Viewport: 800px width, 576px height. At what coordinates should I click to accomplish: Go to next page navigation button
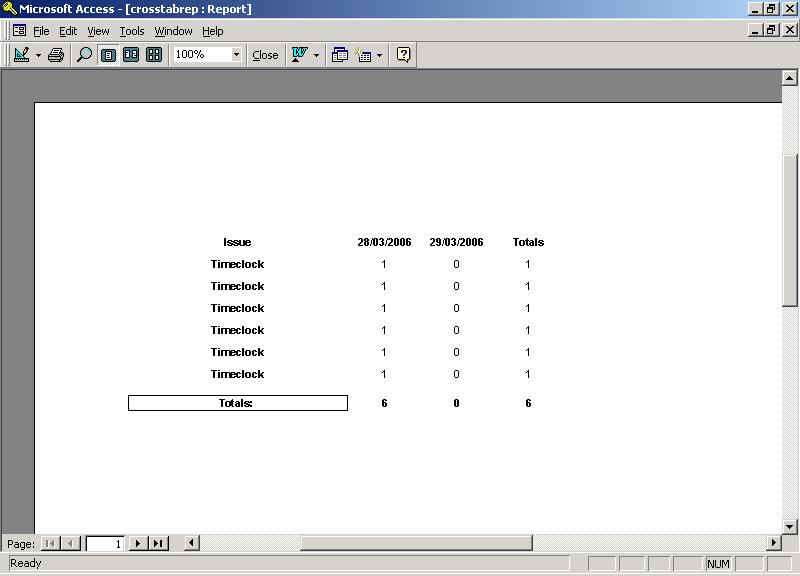pos(138,543)
